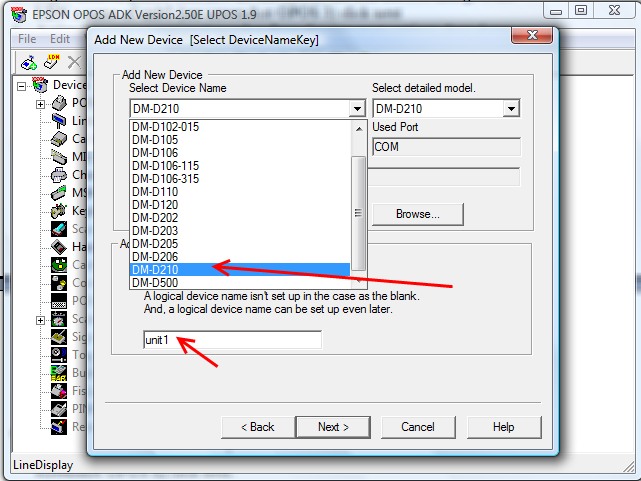Screen dimensions: 641x481
Task: Go back with the < Back button
Action: [x=257, y=427]
